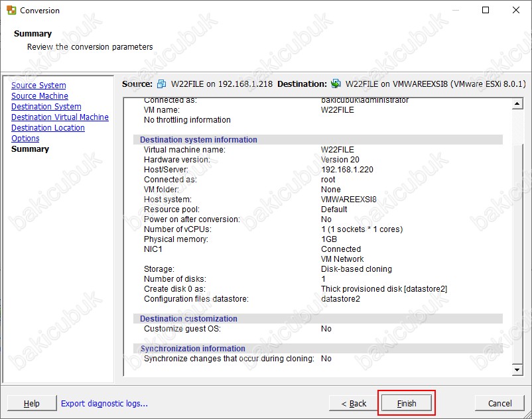Click the Hardware version value Version 20

point(340,160)
